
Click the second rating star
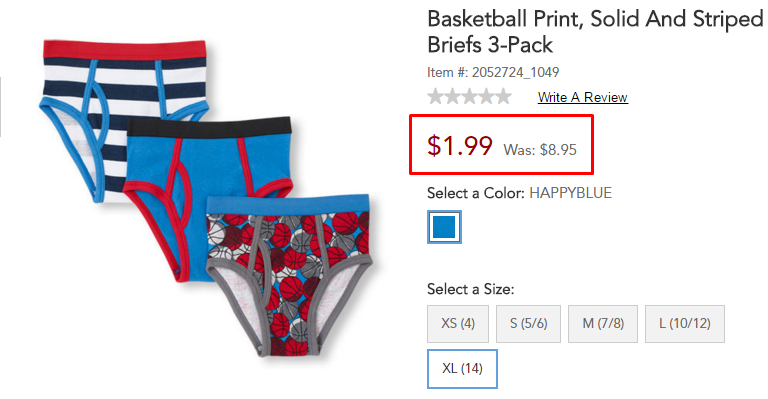453,96
